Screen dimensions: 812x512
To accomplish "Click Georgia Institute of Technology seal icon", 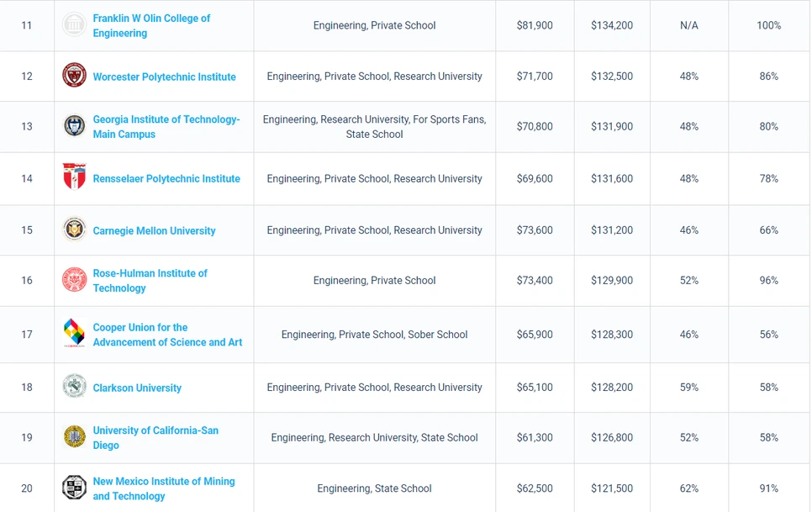I will [x=74, y=126].
